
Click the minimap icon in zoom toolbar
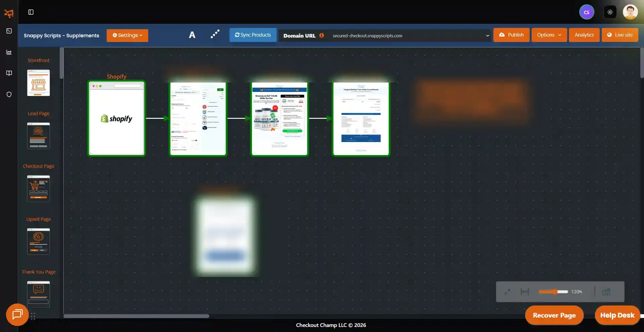(x=606, y=292)
